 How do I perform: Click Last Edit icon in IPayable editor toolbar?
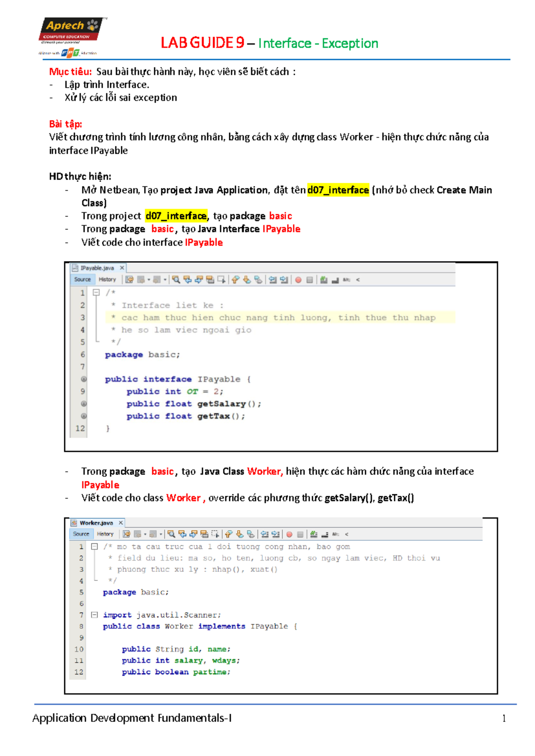point(129,279)
